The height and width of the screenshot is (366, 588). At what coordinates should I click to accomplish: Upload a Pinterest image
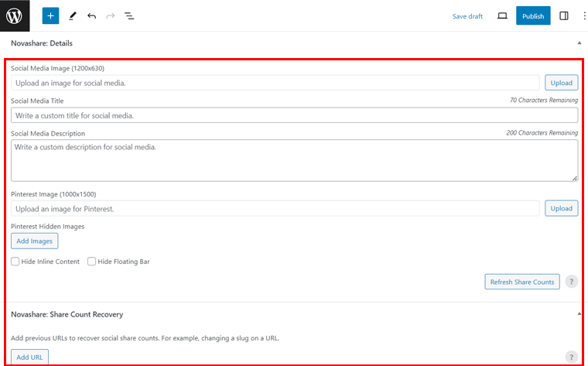click(562, 208)
